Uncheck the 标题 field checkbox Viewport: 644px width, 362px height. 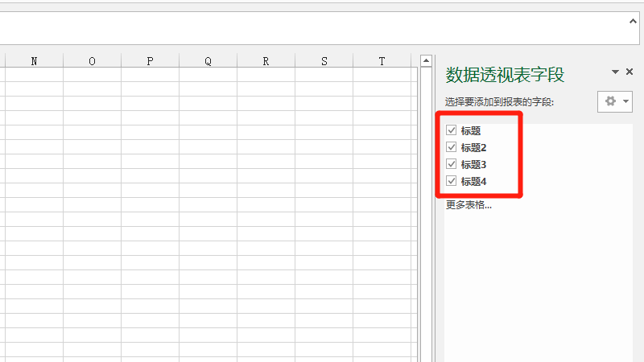click(x=451, y=130)
